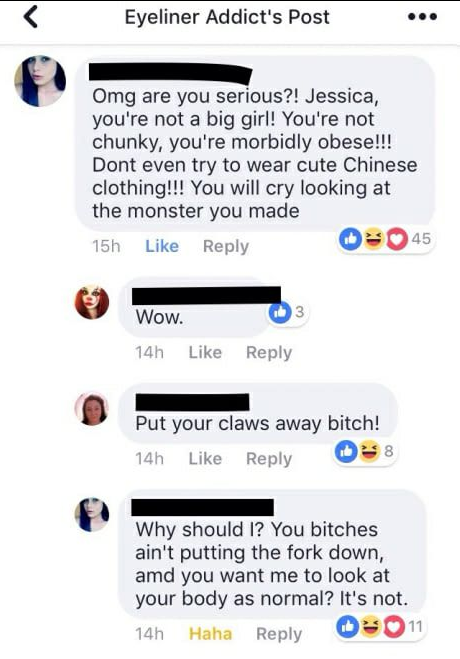The width and height of the screenshot is (460, 659).
Task: Remove the Haha reaction on the last comment
Action: click(210, 634)
